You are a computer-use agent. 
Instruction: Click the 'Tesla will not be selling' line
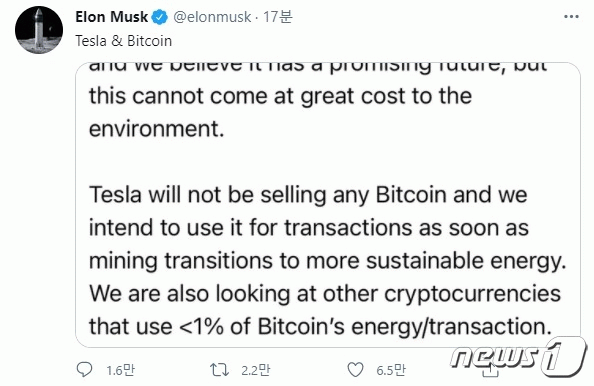click(308, 195)
